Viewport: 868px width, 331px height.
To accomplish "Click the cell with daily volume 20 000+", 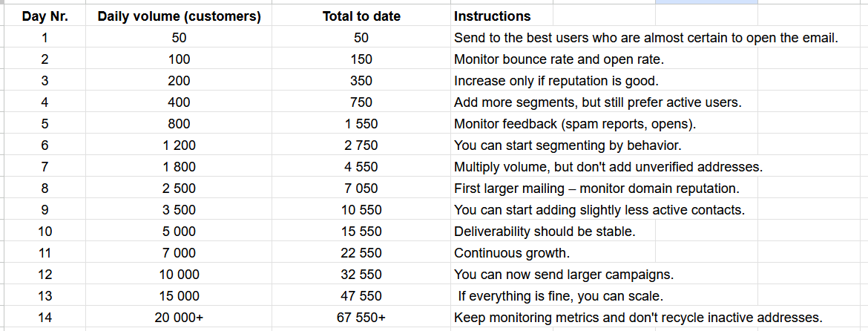I will point(179,317).
